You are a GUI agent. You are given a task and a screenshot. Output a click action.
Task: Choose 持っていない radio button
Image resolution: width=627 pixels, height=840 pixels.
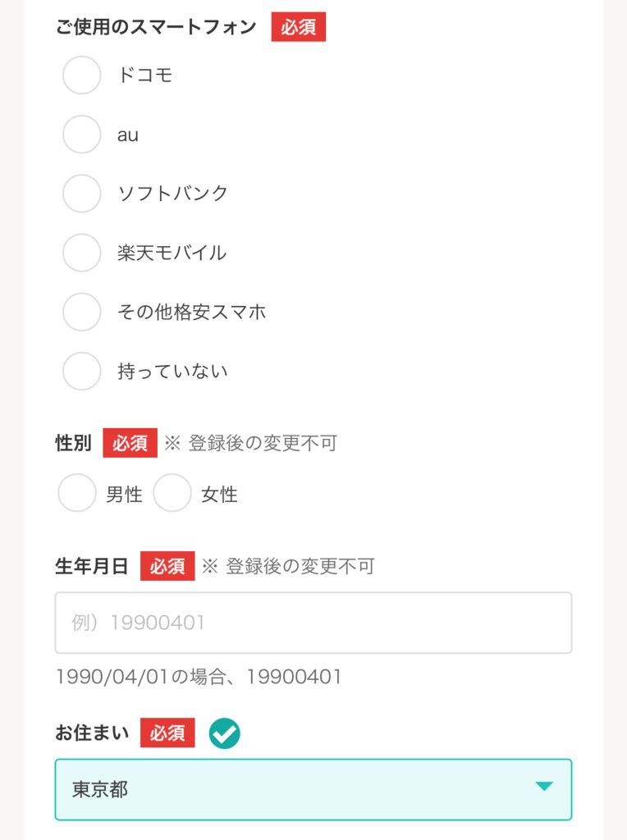(82, 371)
